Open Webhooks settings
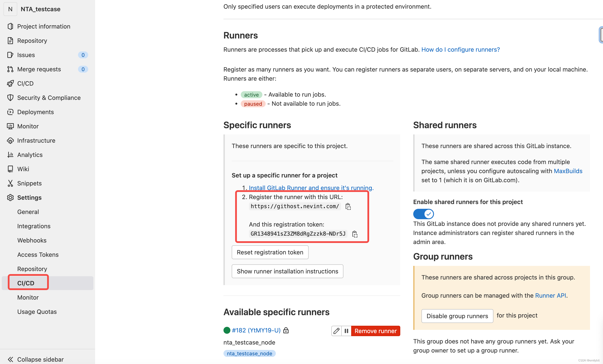 click(32, 240)
